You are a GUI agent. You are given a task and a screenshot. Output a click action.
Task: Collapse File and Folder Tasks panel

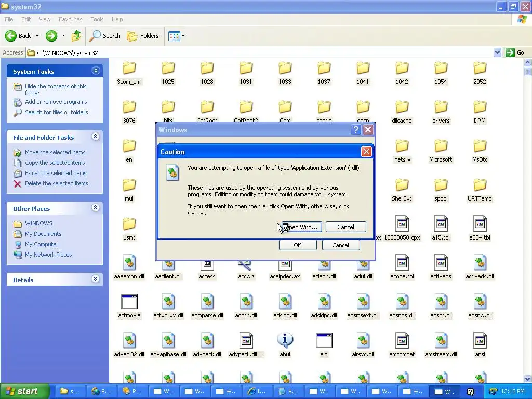pyautogui.click(x=96, y=137)
